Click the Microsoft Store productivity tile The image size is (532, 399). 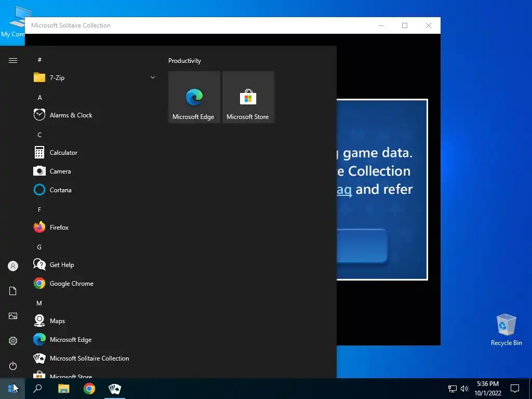click(248, 97)
